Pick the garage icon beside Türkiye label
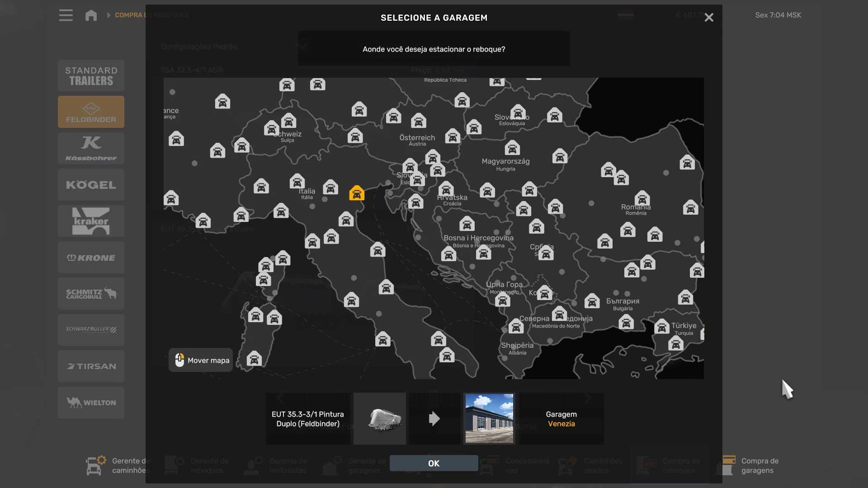 click(x=662, y=326)
